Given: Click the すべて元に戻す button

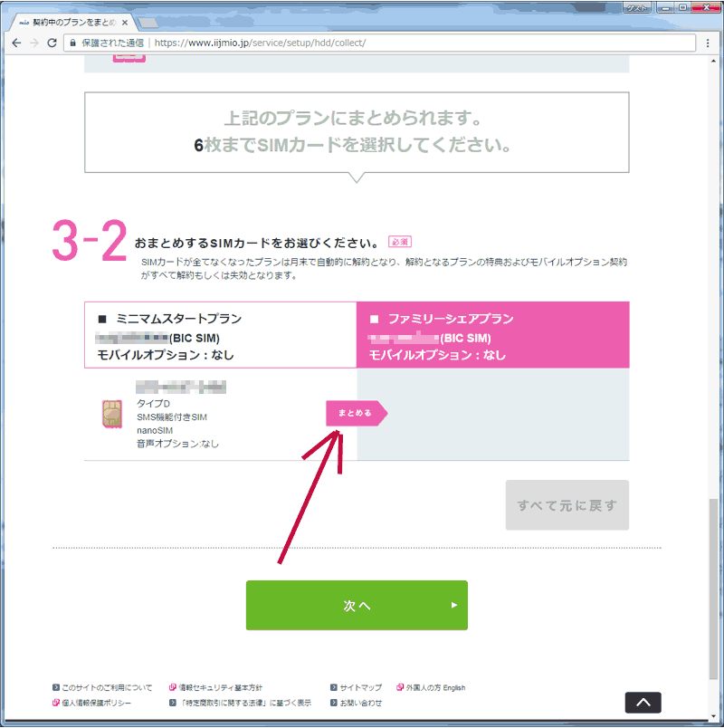Looking at the screenshot, I should [567, 505].
